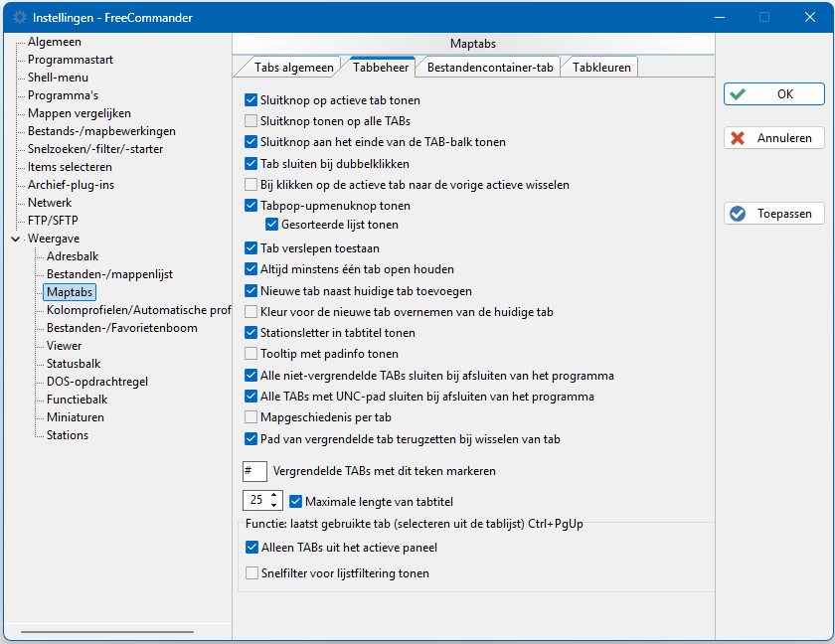This screenshot has height=644, width=835.
Task: Open 'Bestands-/mapbewerkingen' category
Action: coord(101,131)
